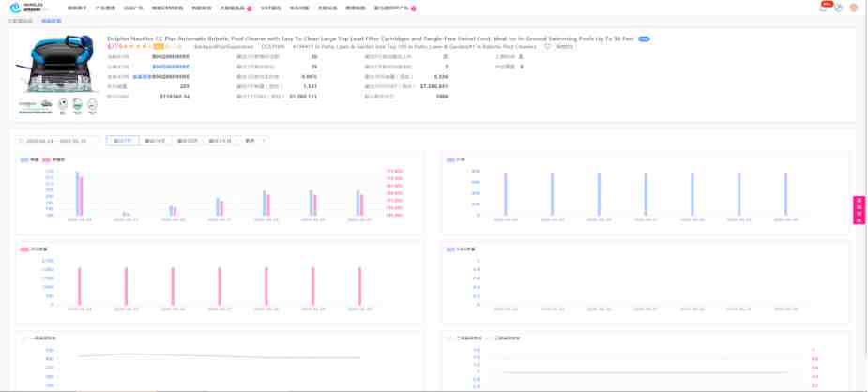Open the orange user avatar menu

coord(853,8)
